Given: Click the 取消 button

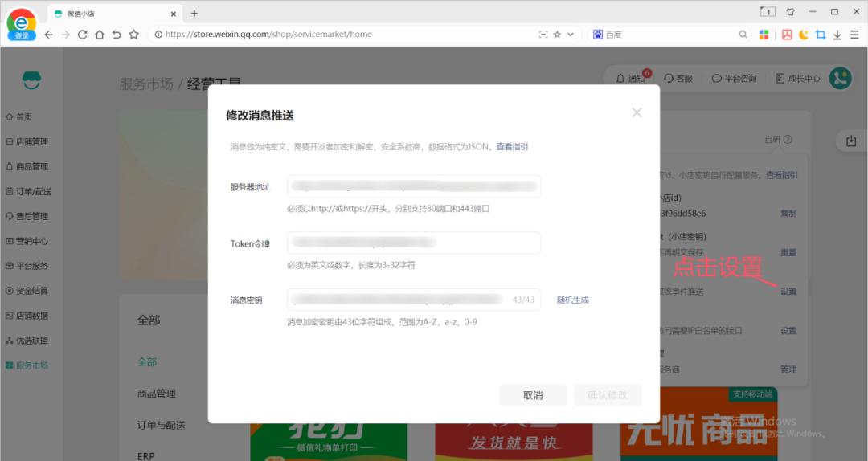Looking at the screenshot, I should coord(533,395).
